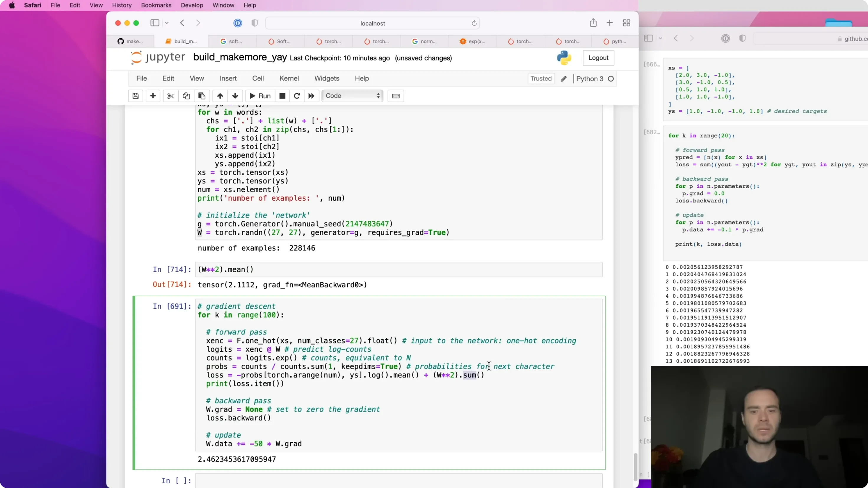Click the build_makemore_yay notebook title

pyautogui.click(x=240, y=57)
